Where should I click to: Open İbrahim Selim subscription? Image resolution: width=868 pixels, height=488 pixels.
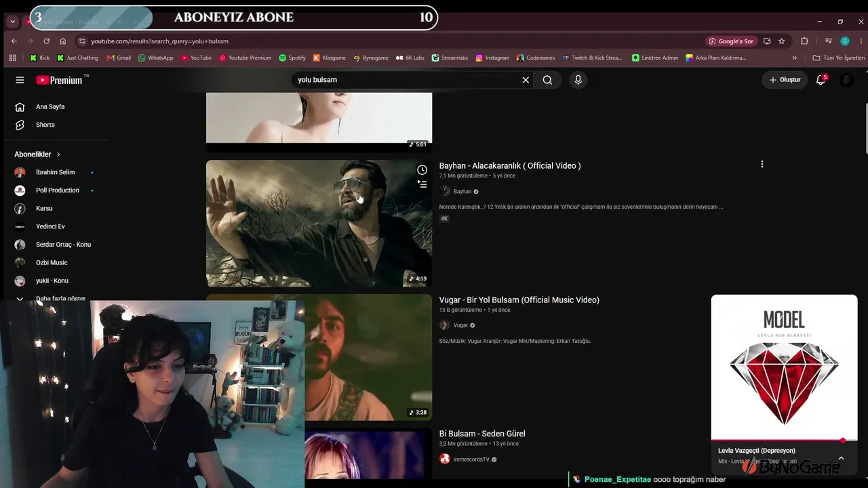54,172
